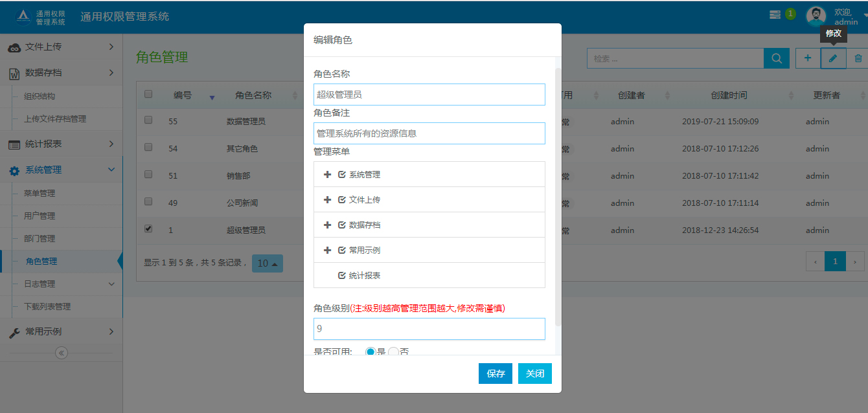Collapse 系统管理 sidebar chevron
This screenshot has height=413, width=868.
(x=111, y=170)
